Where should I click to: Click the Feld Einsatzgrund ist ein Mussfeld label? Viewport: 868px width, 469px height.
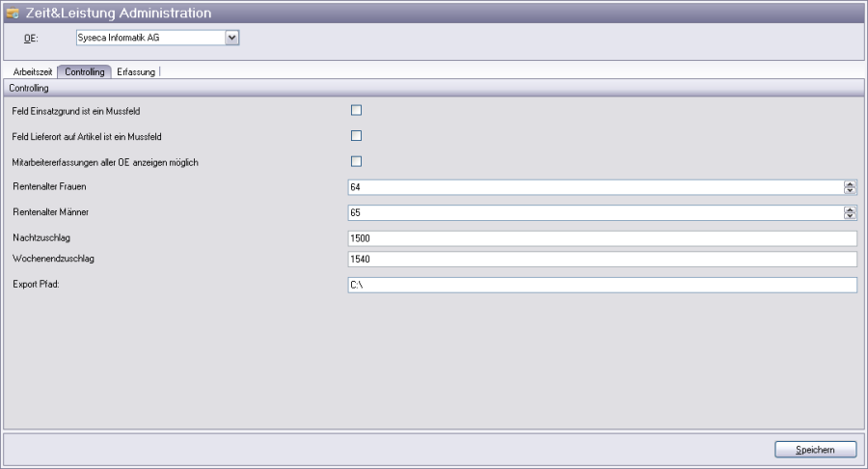(x=76, y=111)
